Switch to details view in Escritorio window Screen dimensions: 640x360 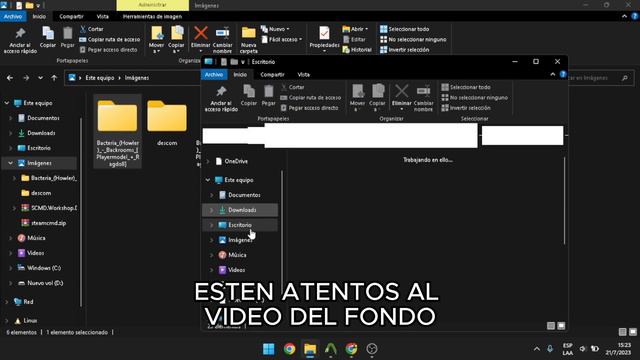point(551,325)
